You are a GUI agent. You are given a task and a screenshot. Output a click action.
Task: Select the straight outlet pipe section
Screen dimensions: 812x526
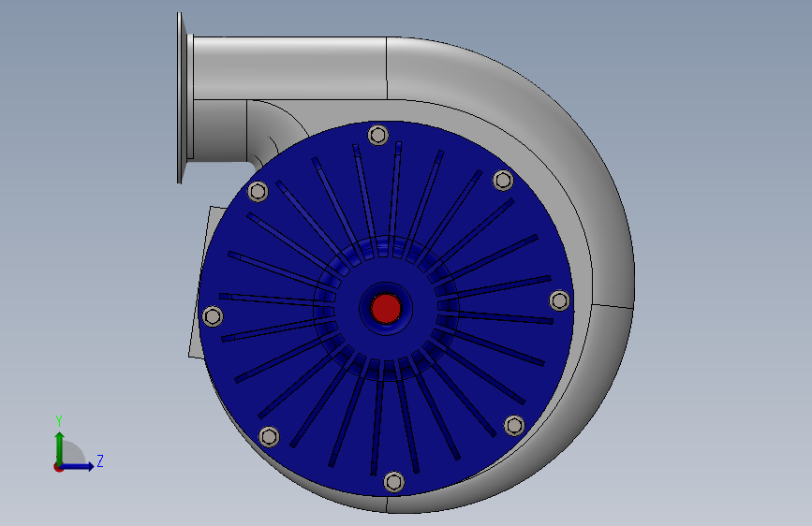(x=290, y=67)
